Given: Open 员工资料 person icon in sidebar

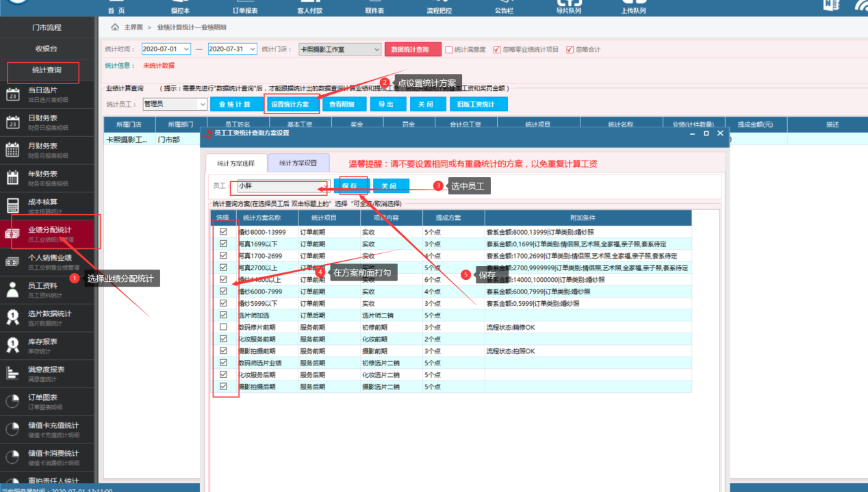Looking at the screenshot, I should [12, 289].
